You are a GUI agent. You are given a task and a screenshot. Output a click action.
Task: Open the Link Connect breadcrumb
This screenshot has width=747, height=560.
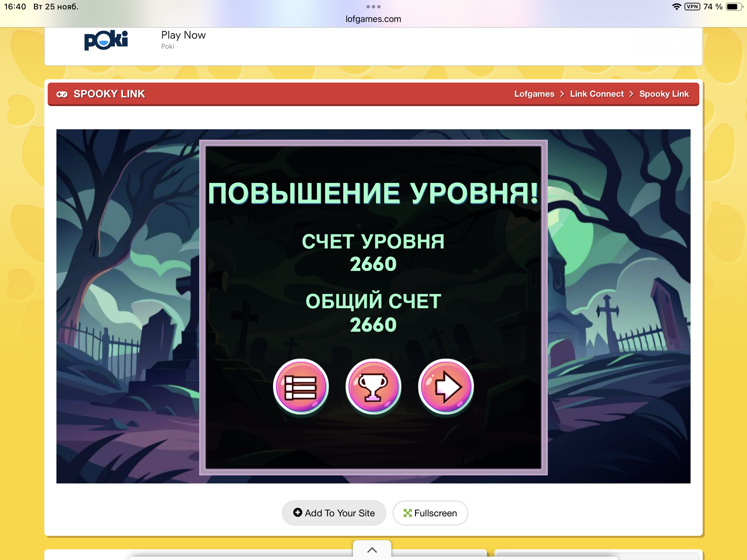(x=597, y=94)
